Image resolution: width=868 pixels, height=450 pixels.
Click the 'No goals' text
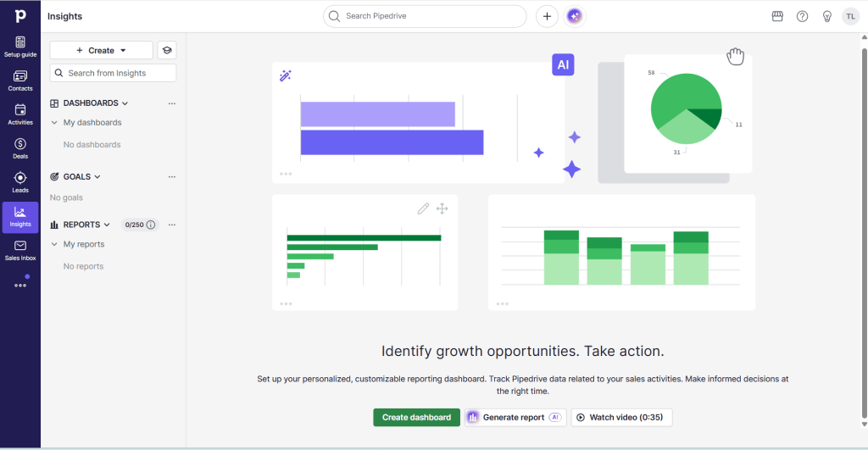tap(66, 197)
